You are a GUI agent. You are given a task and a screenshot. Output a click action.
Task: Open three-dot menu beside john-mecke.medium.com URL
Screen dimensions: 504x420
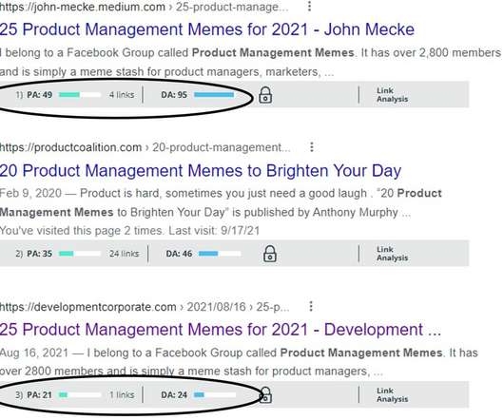click(x=309, y=6)
